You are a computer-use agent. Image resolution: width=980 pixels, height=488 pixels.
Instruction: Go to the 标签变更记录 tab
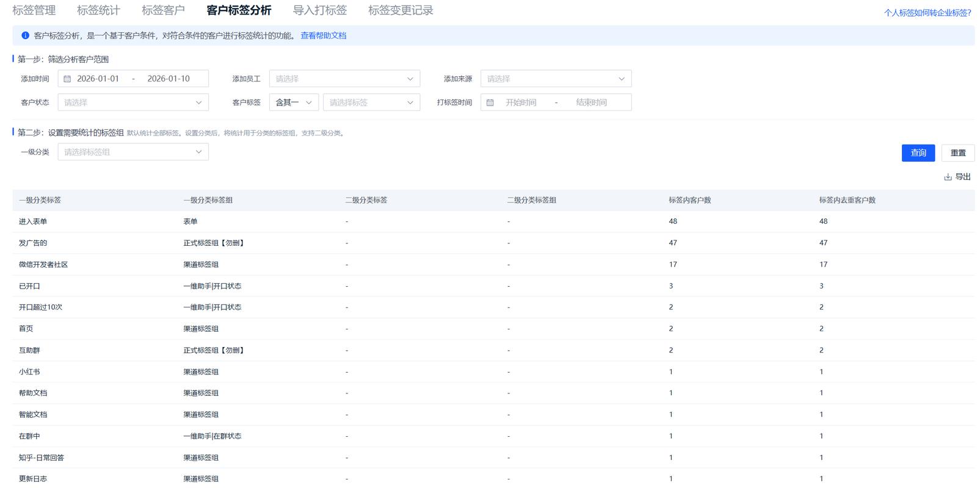[x=401, y=10]
